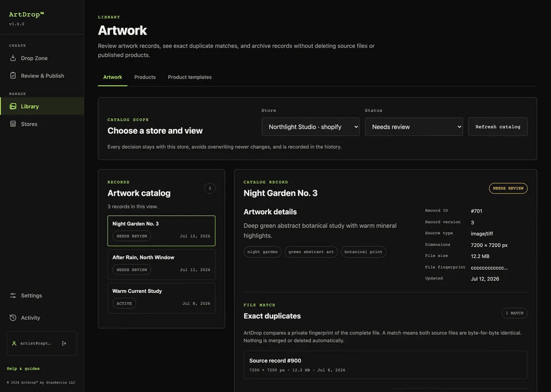The image size is (551, 392).
Task: View the Activity log
Action: click(42, 317)
